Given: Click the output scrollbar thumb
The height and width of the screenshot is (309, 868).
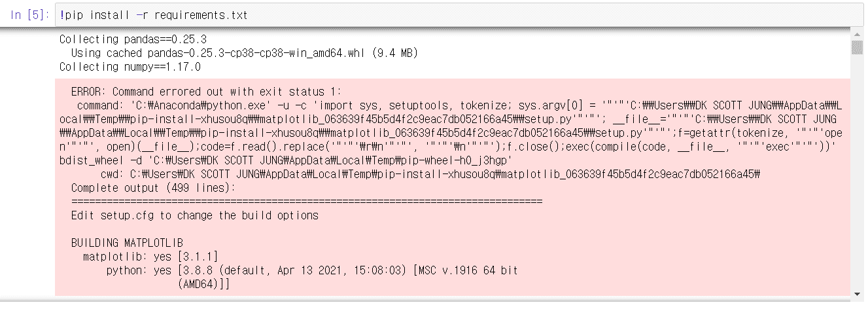Looking at the screenshot, I should coord(857,48).
